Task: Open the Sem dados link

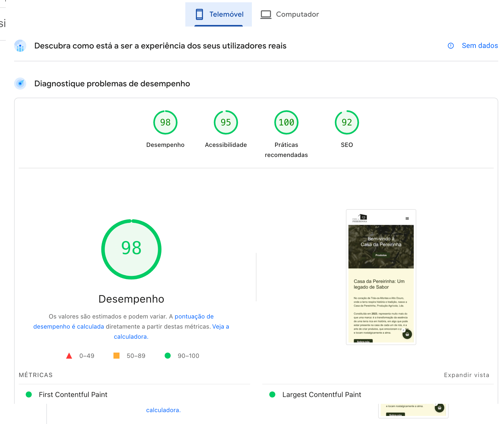Action: point(480,46)
